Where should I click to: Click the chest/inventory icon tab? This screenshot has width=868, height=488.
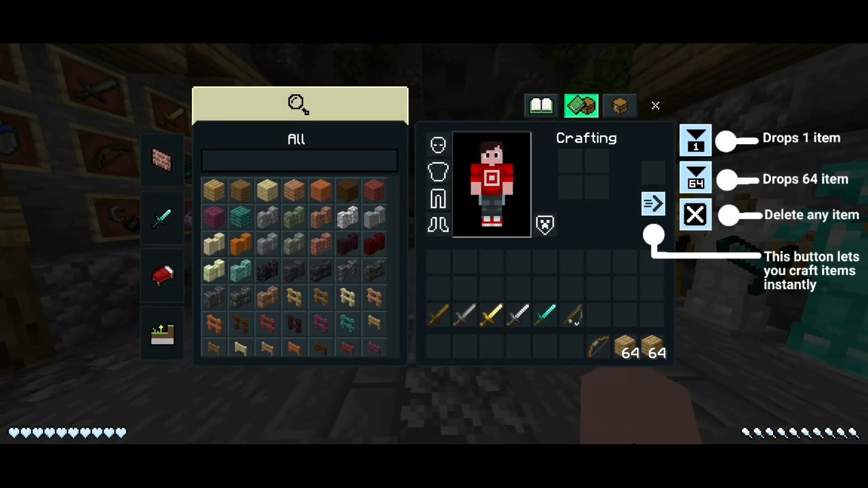click(x=619, y=106)
